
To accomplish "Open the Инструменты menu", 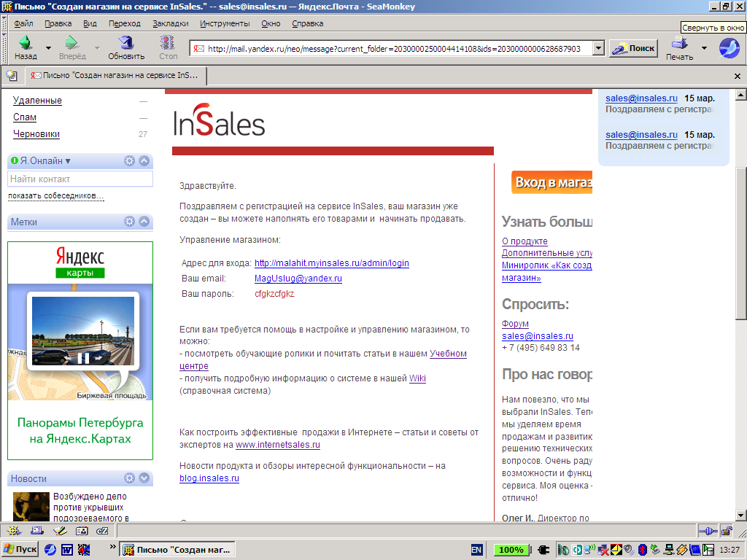I will pyautogui.click(x=225, y=23).
